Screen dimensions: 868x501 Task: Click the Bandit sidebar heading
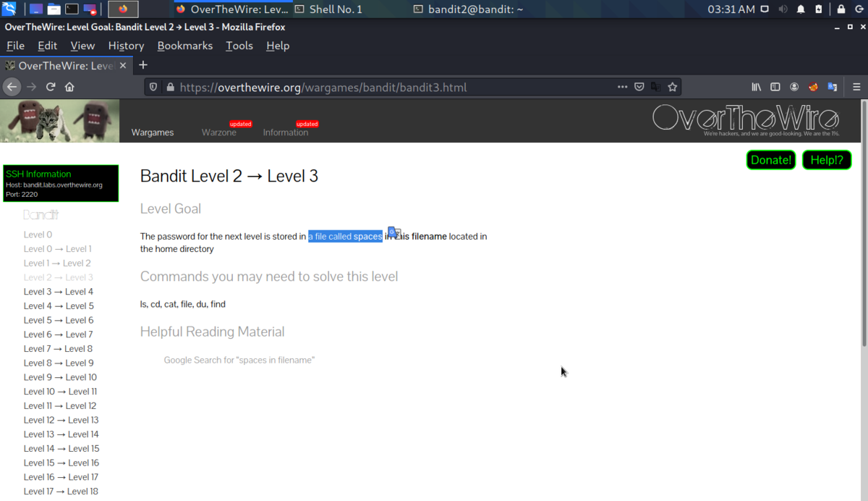coord(41,215)
